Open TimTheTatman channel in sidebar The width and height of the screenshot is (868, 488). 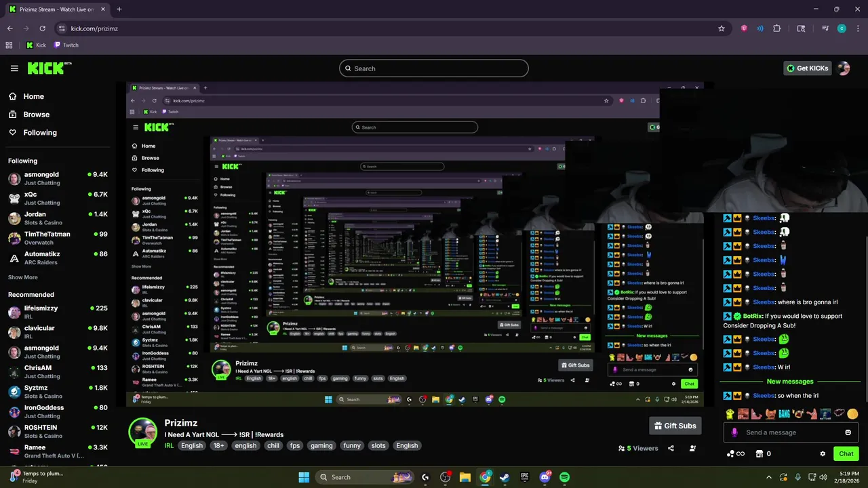(x=57, y=238)
